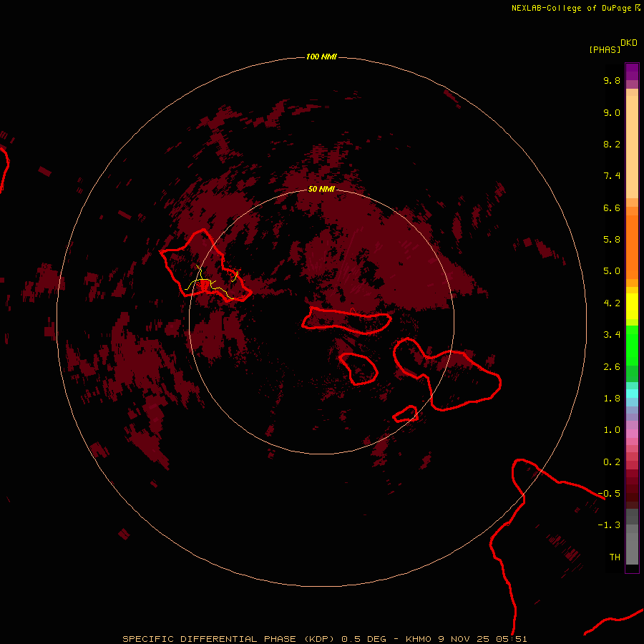
Task: Pick the yellow band on the color bar
Action: 632,306
